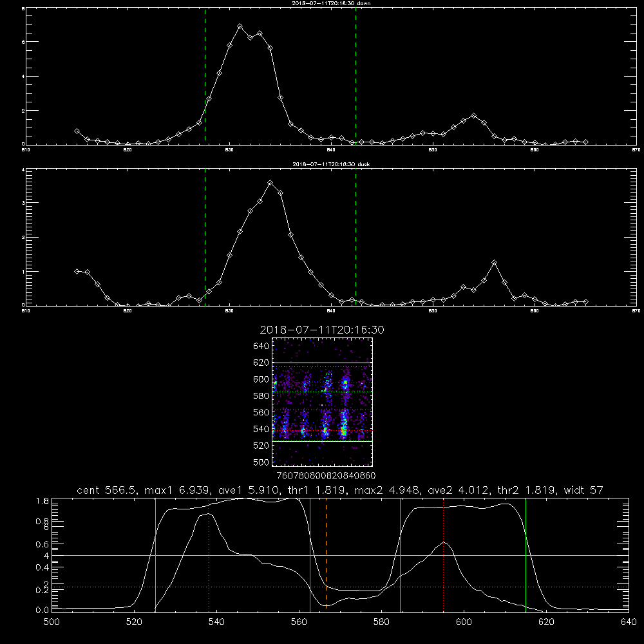Click the '560' x-axis label of the bottom profile plot
Screen dimensions: 644x644
299,622
